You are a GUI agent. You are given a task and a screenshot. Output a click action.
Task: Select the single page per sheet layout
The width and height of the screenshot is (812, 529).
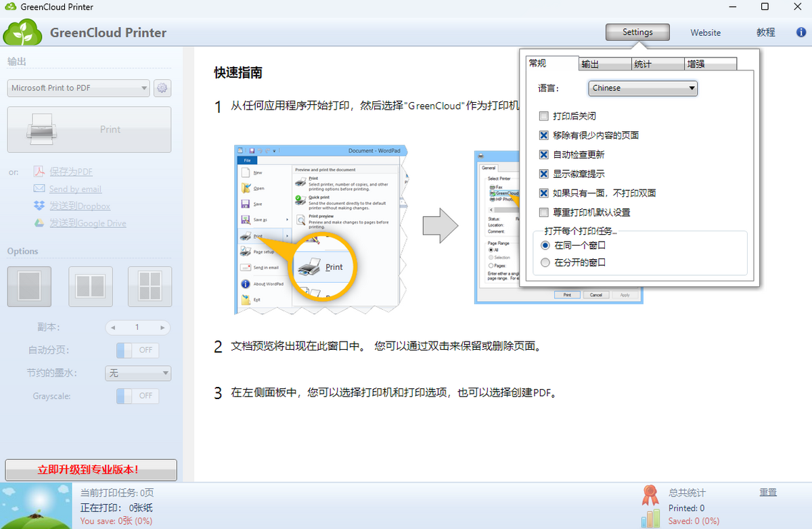coord(29,286)
